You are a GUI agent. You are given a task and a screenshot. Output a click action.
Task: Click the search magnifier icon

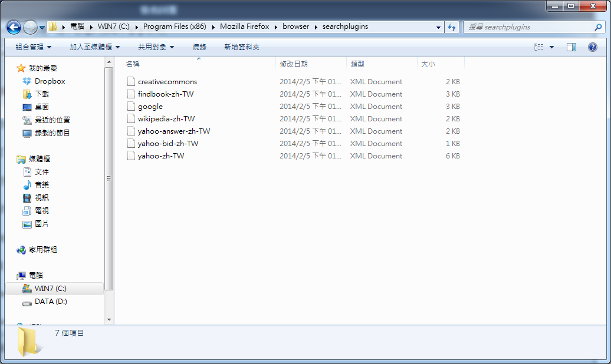click(x=598, y=27)
